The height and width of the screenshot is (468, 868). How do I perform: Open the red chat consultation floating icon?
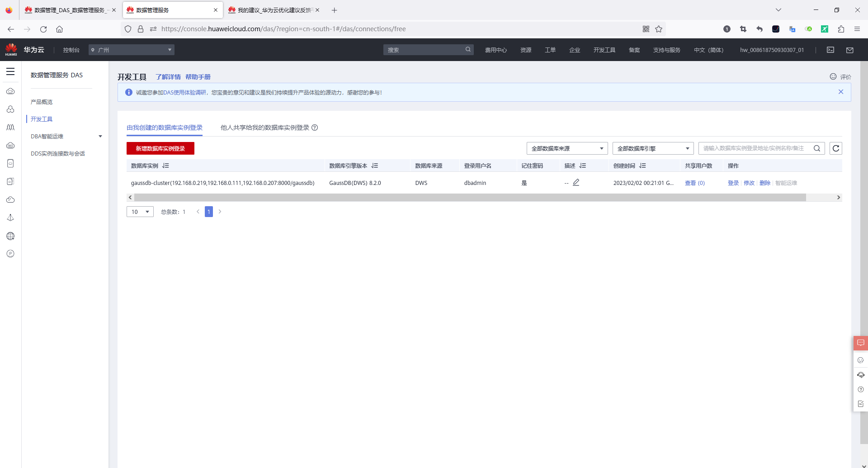861,343
